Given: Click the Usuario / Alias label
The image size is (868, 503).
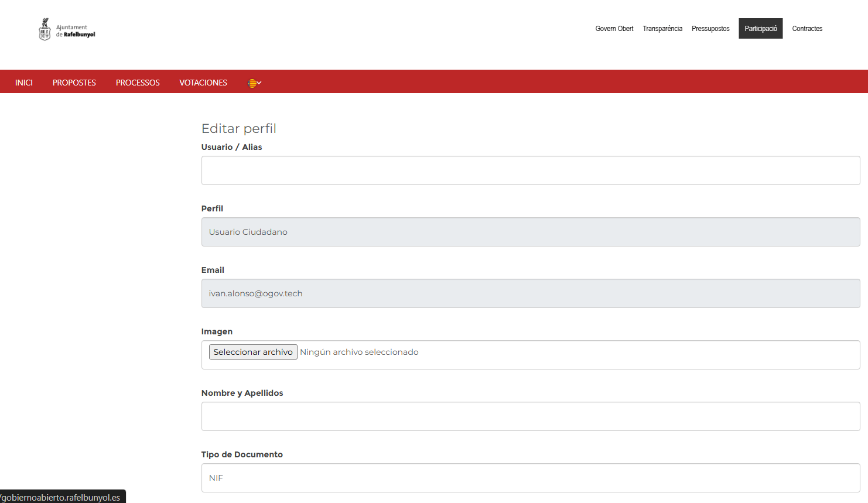Looking at the screenshot, I should [x=231, y=147].
